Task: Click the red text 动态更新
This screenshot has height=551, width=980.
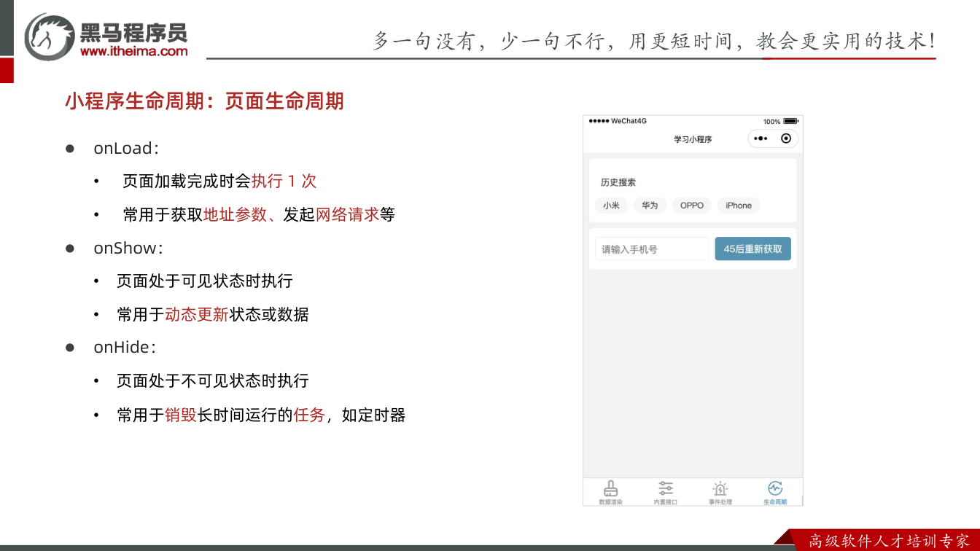Action: click(x=197, y=314)
